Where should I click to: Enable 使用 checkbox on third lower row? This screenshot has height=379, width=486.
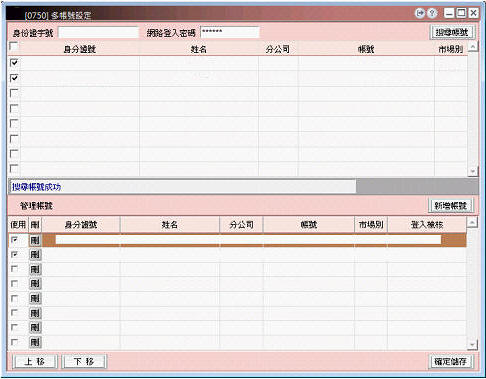pyautogui.click(x=14, y=269)
